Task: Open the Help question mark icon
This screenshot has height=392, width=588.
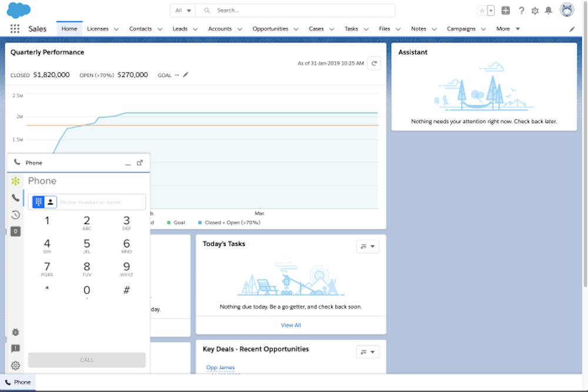Action: pos(521,11)
